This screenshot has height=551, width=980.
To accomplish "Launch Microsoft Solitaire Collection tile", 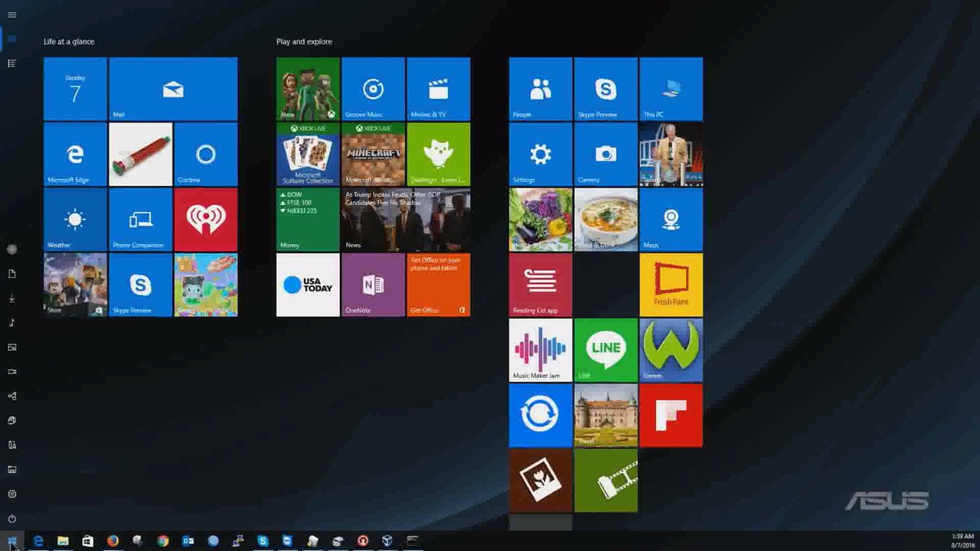I will (x=308, y=155).
